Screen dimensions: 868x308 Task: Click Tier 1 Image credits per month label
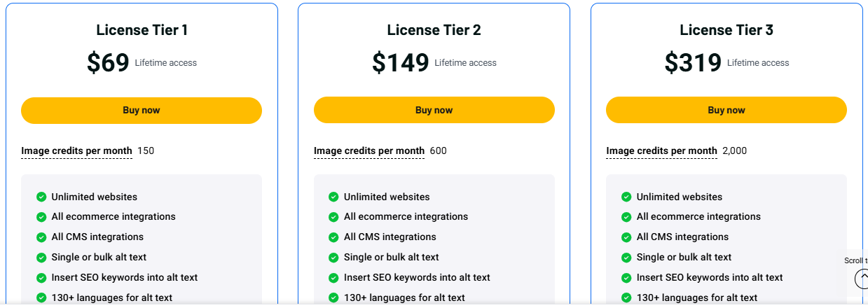point(76,151)
